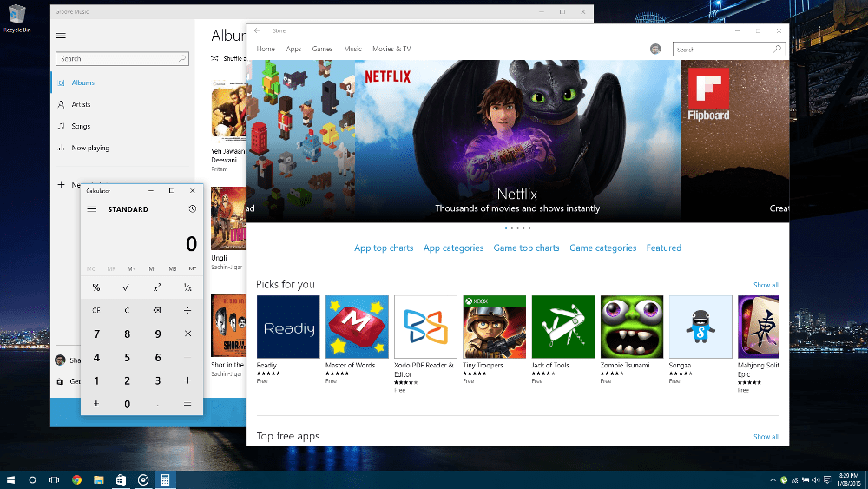Open the Movies & TV tab in Store
The image size is (868, 489).
coord(391,49)
